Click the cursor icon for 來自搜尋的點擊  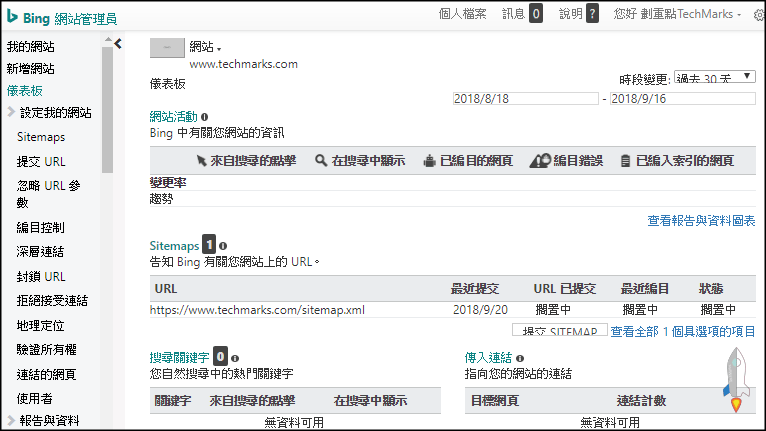[x=201, y=161]
